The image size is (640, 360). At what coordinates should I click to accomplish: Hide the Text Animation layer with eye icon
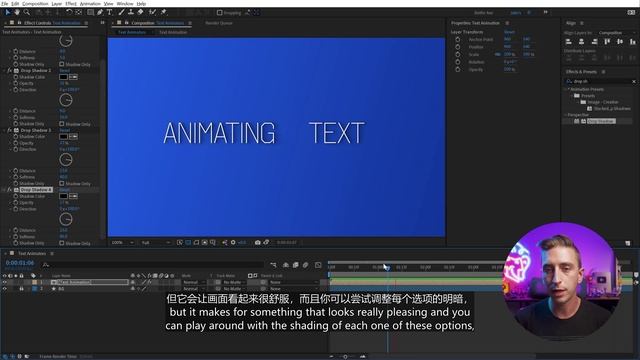point(5,282)
